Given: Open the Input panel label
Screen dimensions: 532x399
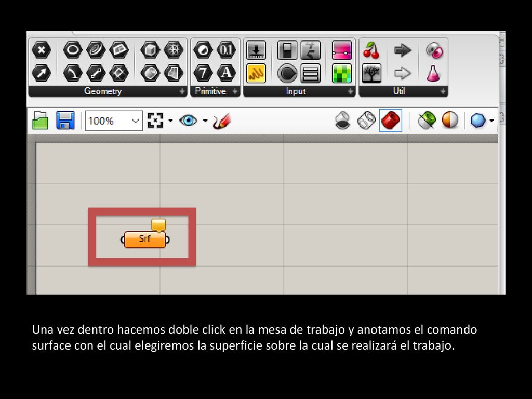Looking at the screenshot, I should click(x=296, y=91).
